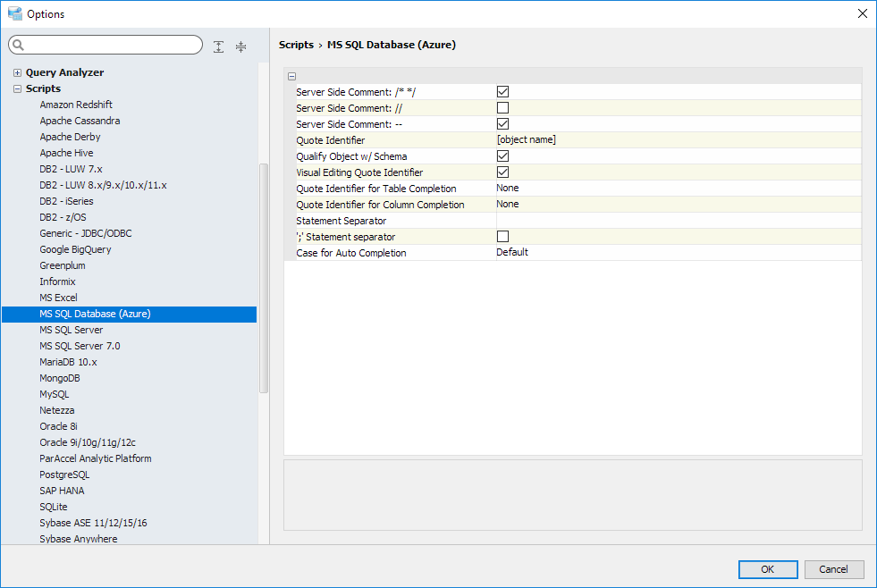Enable Server Side Comment // checkbox
Screen dimensions: 877x588
tap(502, 108)
